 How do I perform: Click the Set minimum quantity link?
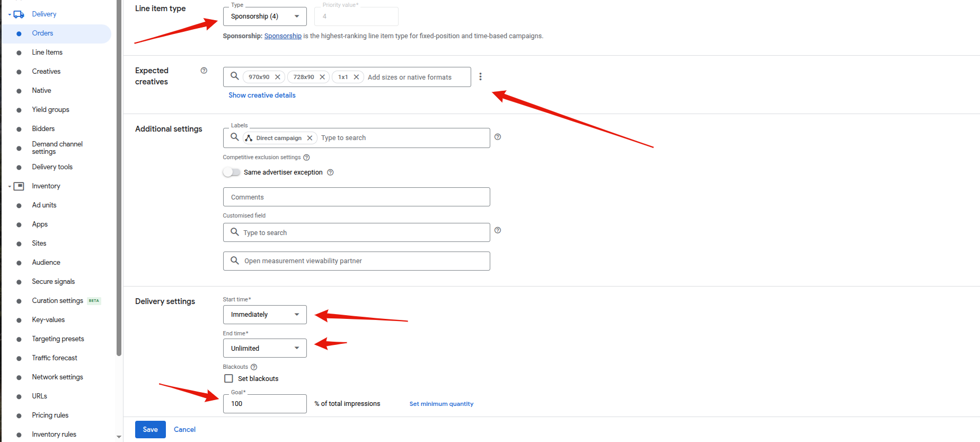[x=441, y=404]
